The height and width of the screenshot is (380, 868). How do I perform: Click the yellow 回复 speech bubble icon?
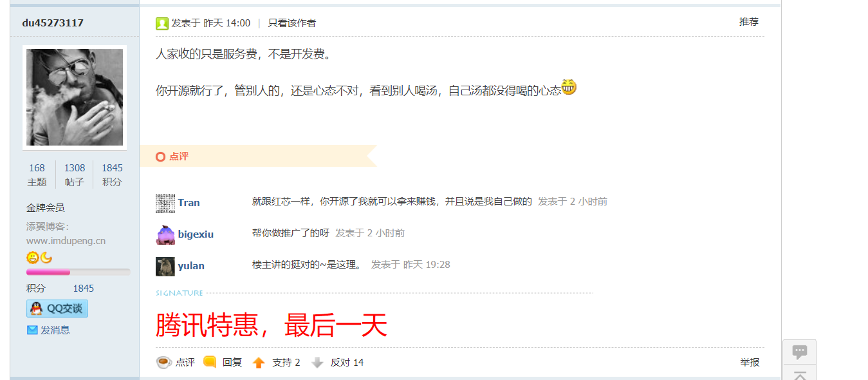point(210,362)
